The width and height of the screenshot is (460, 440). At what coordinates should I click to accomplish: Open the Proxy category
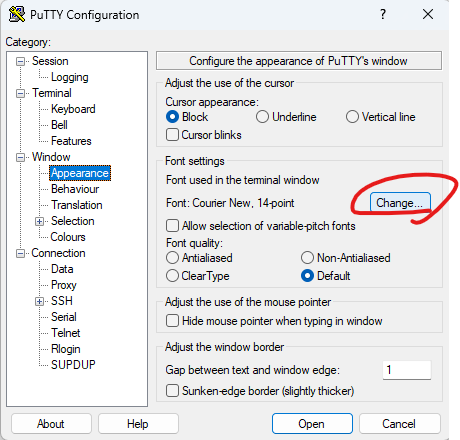click(x=64, y=285)
